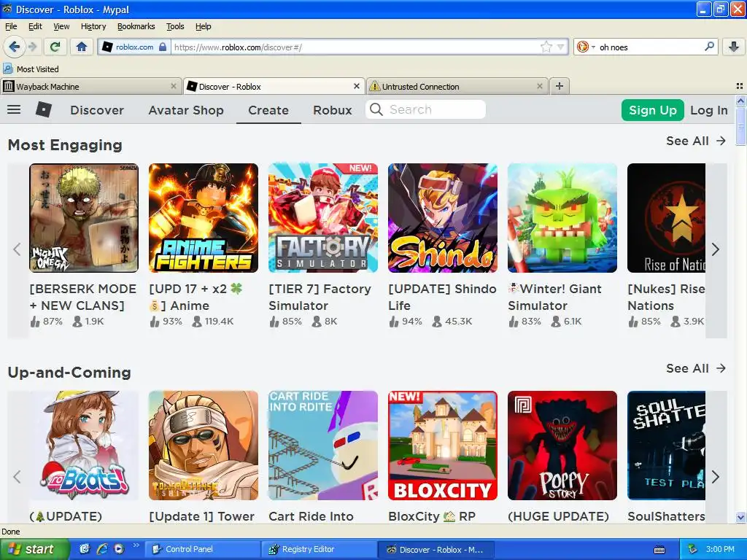The width and height of the screenshot is (747, 560).
Task: Open the Poppy Story game thumbnail
Action: pyautogui.click(x=562, y=446)
